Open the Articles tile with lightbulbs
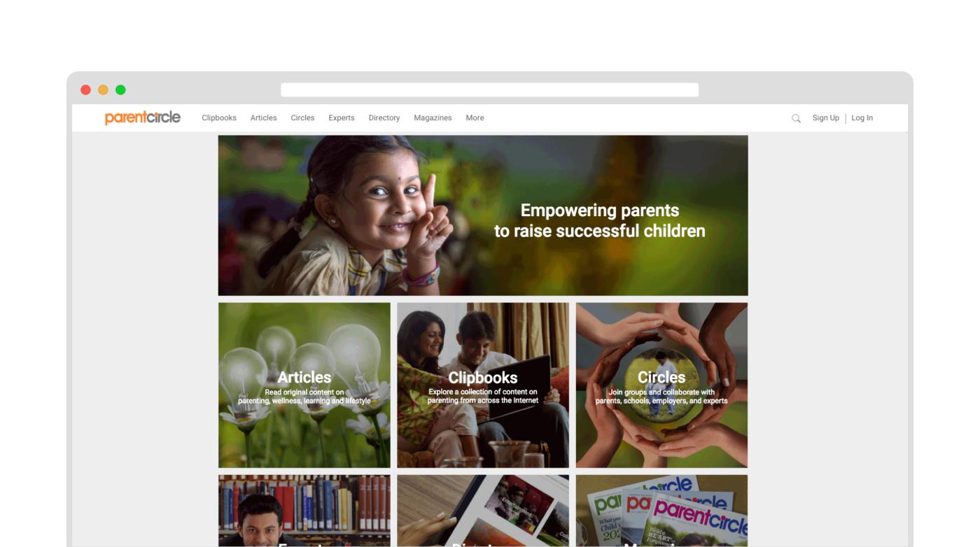This screenshot has height=547, width=980. click(x=304, y=385)
